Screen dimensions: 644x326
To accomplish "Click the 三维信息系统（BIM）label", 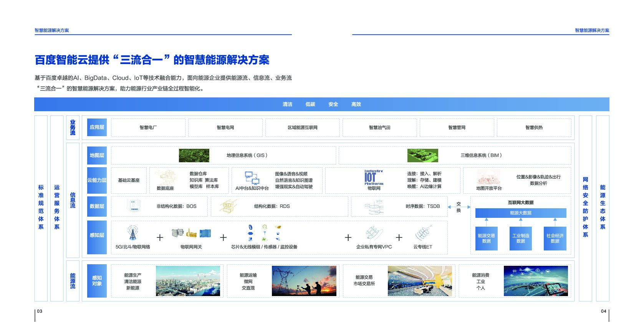I will tap(481, 155).
